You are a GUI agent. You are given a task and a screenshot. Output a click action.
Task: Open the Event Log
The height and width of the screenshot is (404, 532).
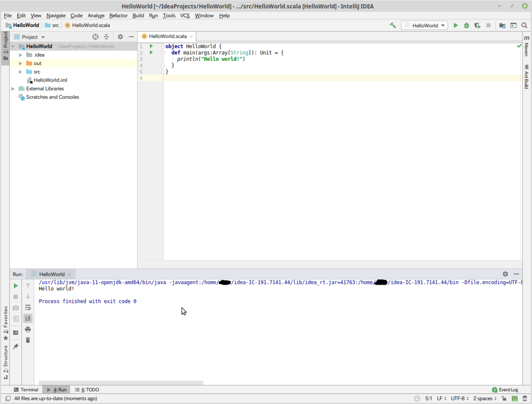point(505,390)
